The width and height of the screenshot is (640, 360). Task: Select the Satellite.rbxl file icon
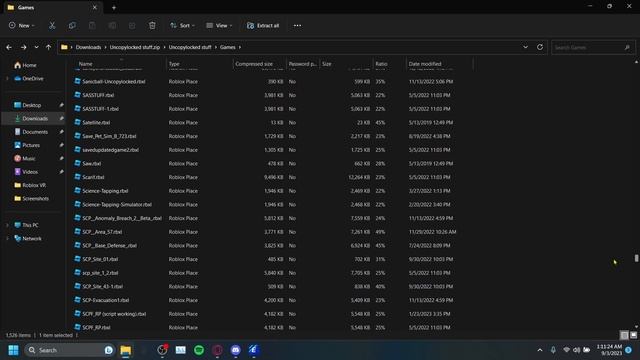(x=78, y=122)
